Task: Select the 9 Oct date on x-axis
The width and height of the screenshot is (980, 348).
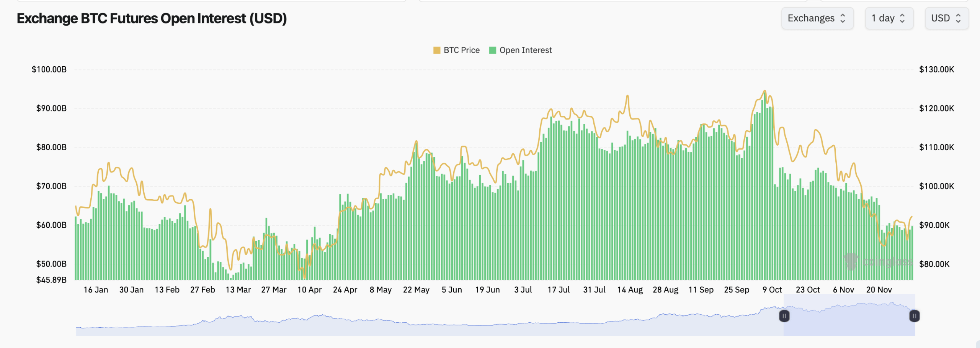Action: [772, 290]
